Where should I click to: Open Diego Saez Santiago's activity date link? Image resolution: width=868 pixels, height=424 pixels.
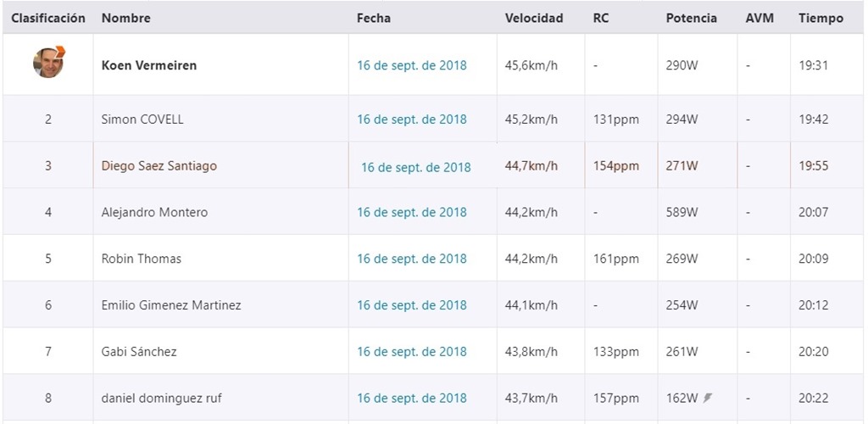point(416,167)
